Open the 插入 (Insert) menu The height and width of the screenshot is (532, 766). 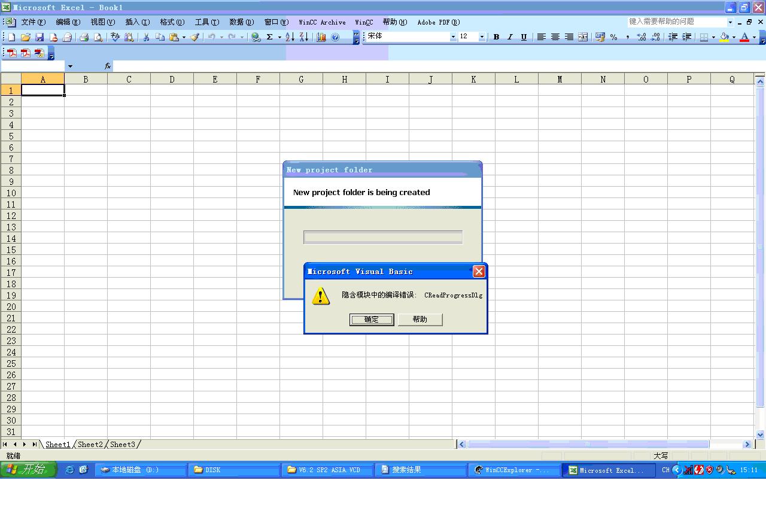137,22
